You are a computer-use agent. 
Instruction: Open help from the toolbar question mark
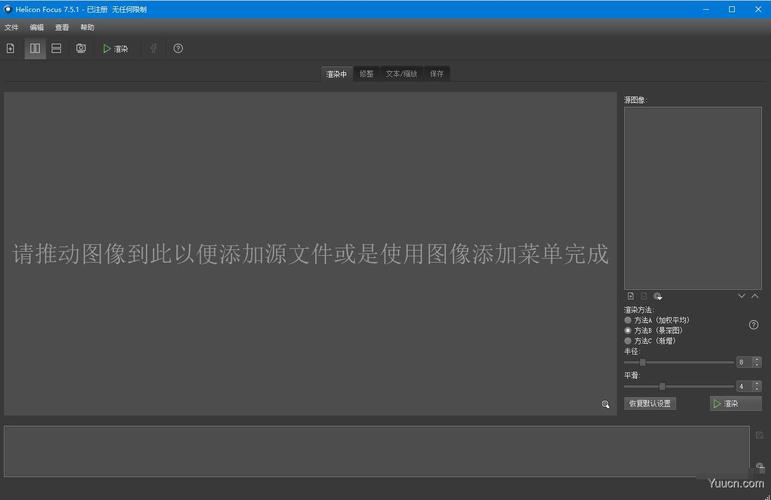pyautogui.click(x=178, y=48)
